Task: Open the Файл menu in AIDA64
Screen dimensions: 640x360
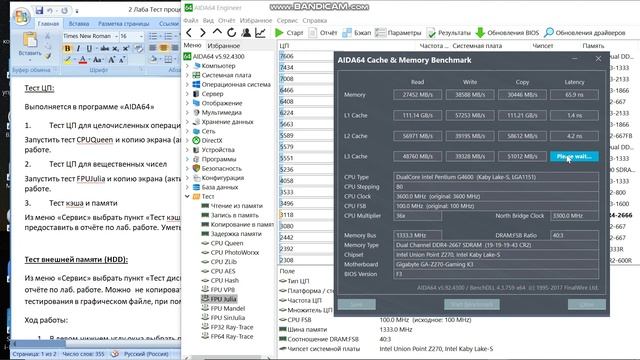Action: [x=191, y=20]
